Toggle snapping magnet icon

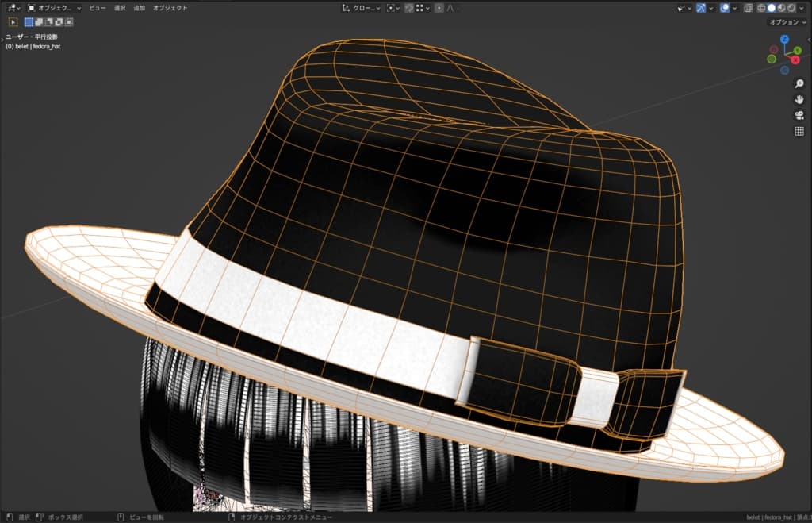tap(409, 8)
